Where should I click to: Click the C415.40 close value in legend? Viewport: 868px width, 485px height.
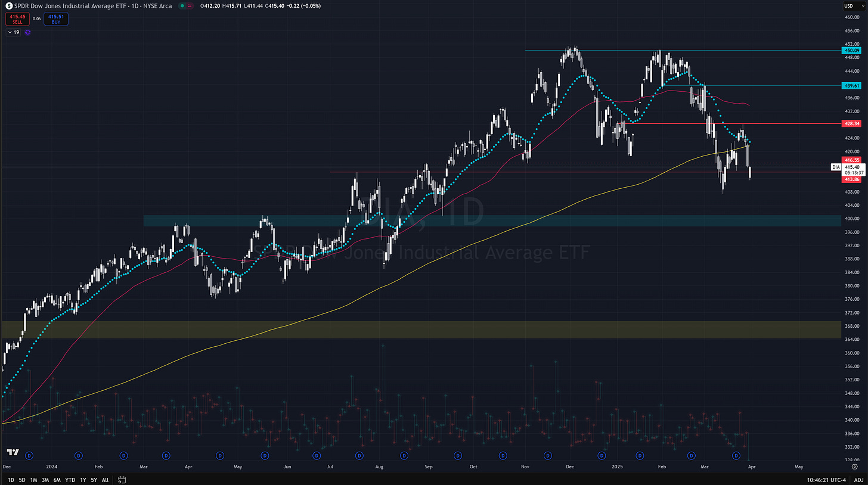275,5
